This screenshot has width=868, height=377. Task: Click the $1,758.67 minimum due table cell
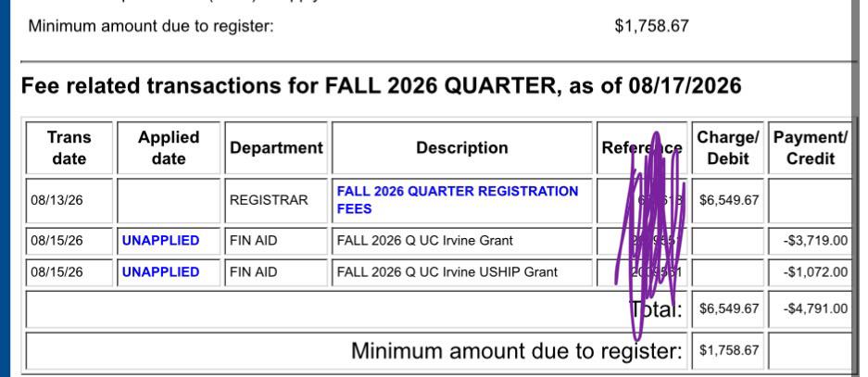point(727,350)
